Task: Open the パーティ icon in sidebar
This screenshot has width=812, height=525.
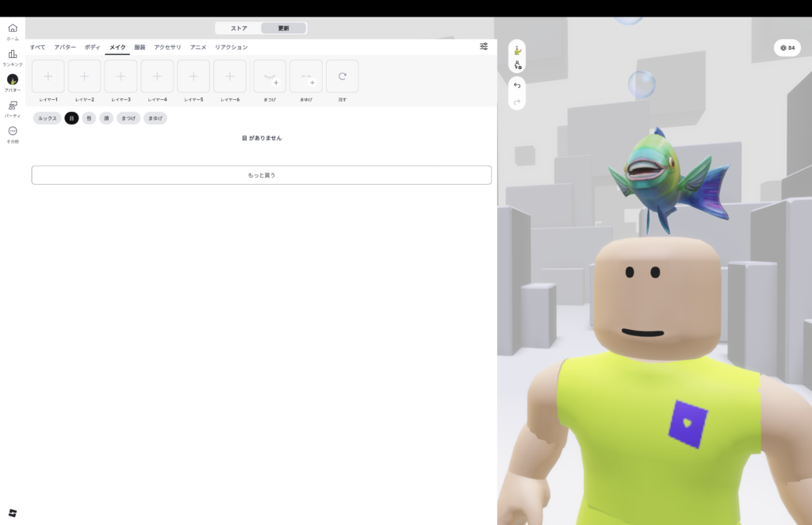Action: coord(13,105)
